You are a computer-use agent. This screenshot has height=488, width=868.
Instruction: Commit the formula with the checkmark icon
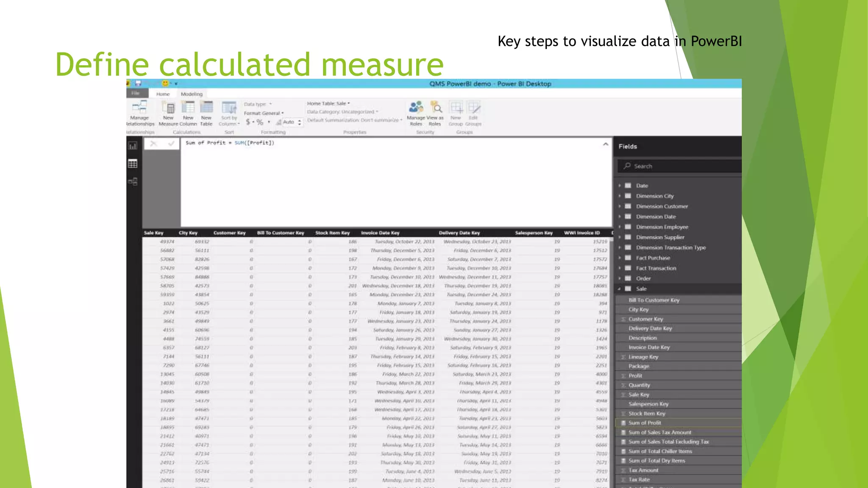click(x=171, y=144)
